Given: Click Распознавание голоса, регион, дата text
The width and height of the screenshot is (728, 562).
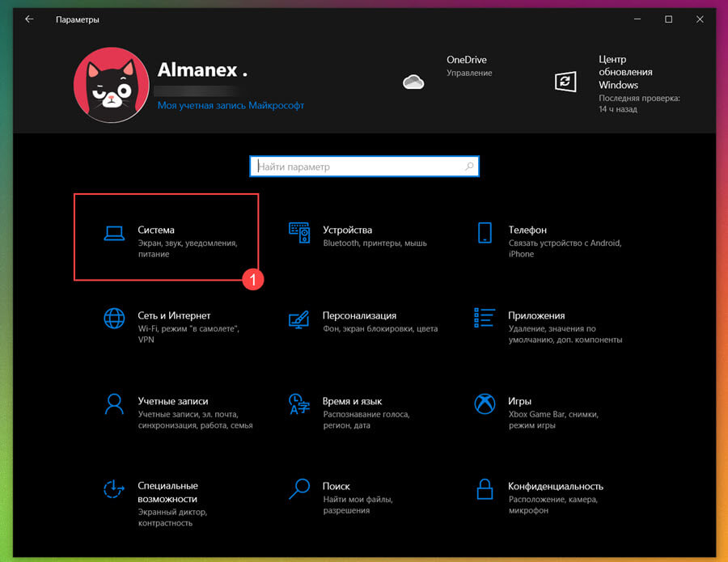Looking at the screenshot, I should coord(366,420).
